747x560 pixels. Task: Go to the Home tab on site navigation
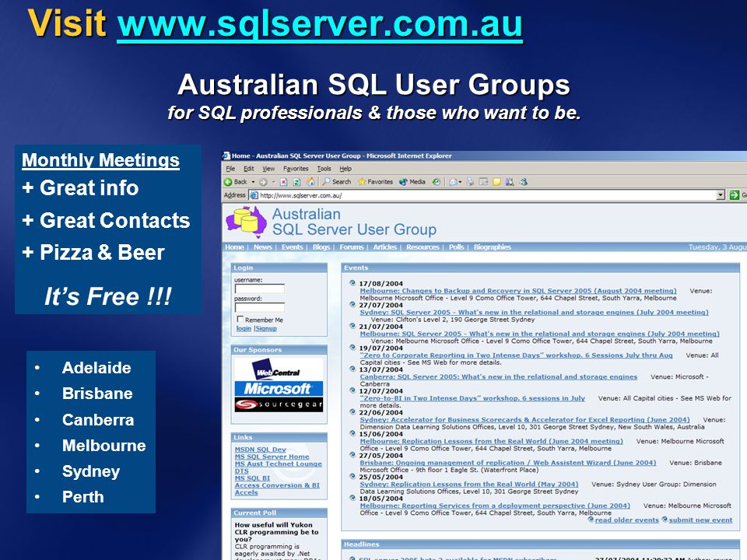coord(234,247)
